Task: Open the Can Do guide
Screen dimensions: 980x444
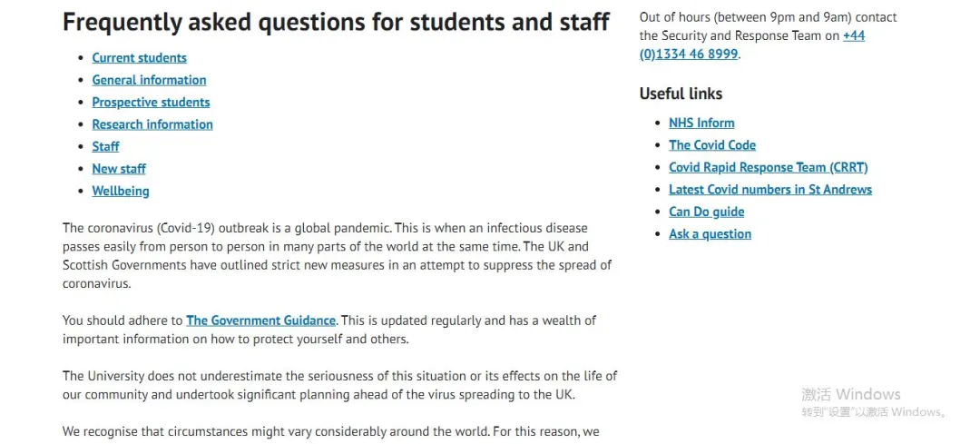Action: click(x=707, y=212)
